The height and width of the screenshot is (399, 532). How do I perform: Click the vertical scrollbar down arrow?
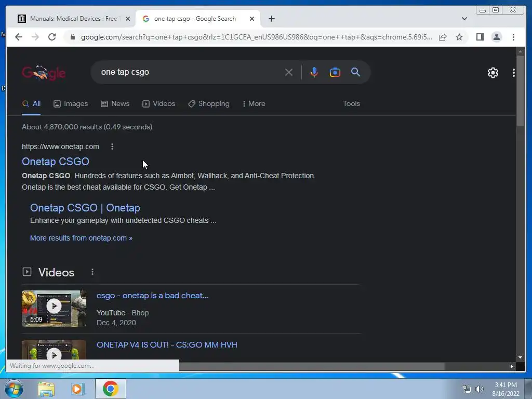point(520,357)
